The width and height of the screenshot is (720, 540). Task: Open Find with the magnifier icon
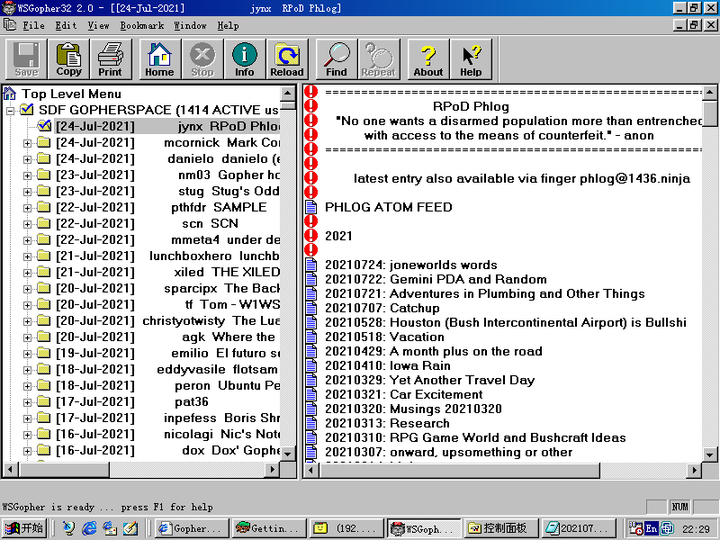click(x=337, y=59)
